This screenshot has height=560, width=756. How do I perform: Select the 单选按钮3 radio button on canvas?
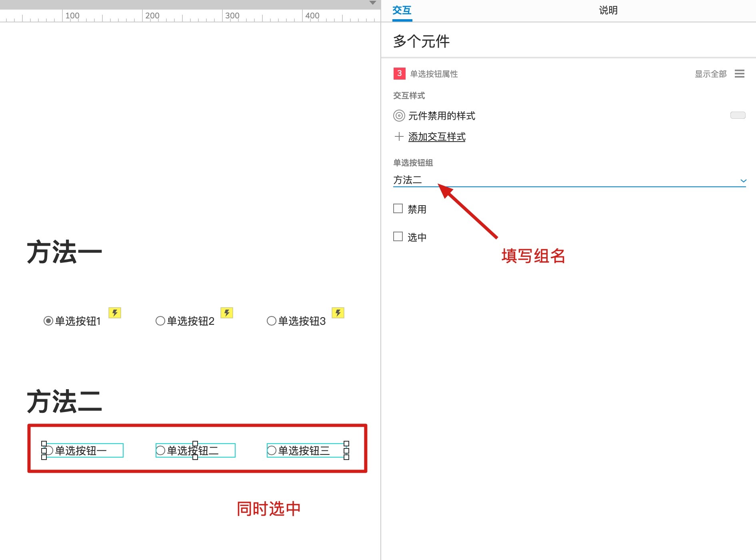[x=272, y=320]
